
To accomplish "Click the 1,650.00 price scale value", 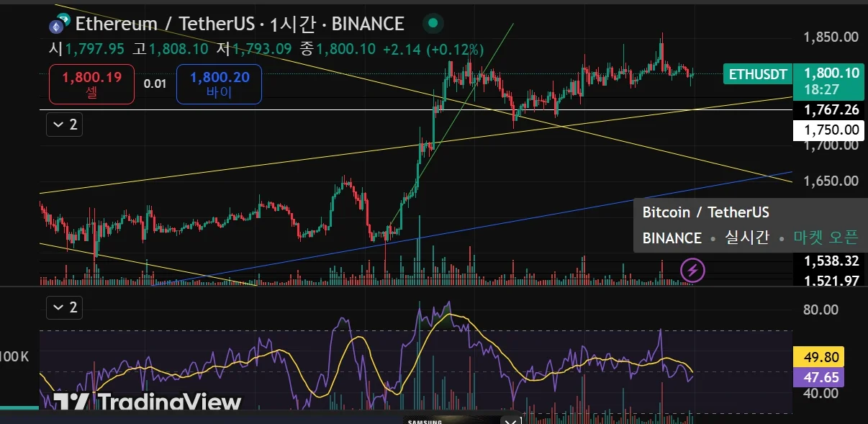I will [831, 181].
